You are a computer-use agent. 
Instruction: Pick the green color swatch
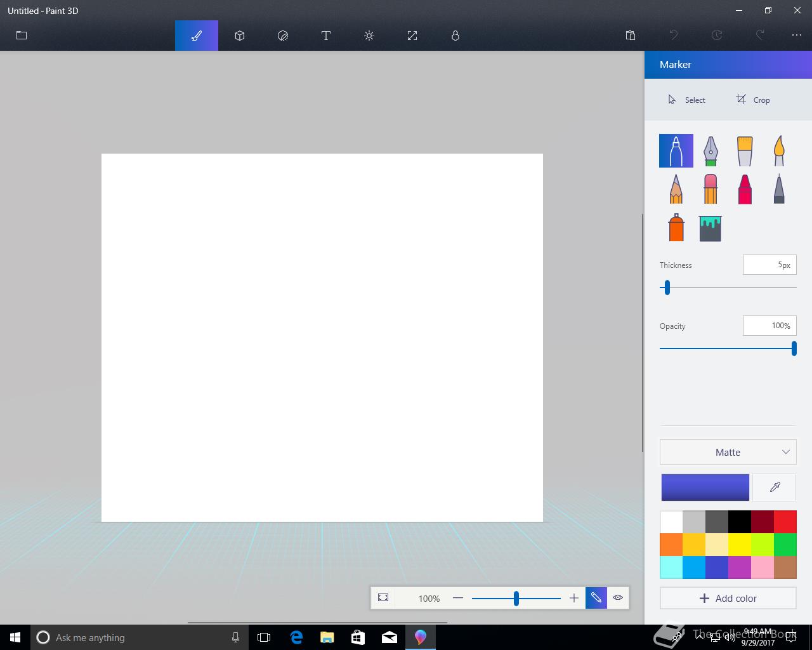[785, 545]
